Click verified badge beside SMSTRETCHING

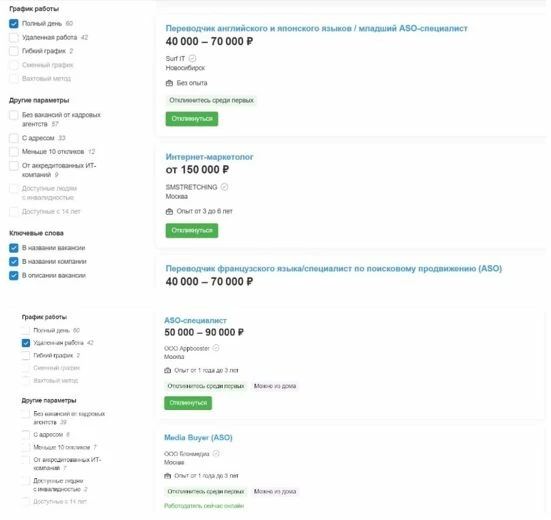[224, 187]
